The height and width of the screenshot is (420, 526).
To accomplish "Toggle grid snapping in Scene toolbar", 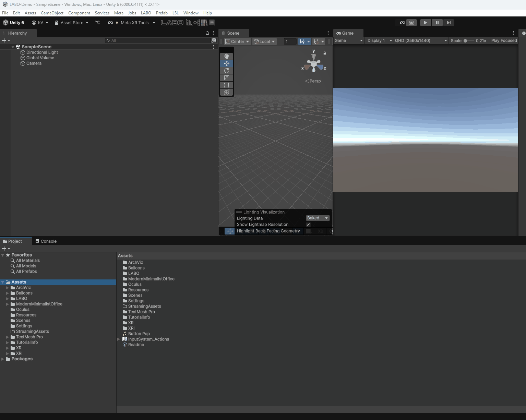I will 302,41.
